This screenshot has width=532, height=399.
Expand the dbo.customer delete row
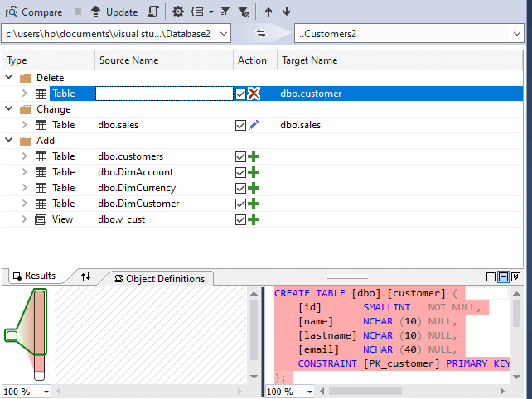pos(24,94)
